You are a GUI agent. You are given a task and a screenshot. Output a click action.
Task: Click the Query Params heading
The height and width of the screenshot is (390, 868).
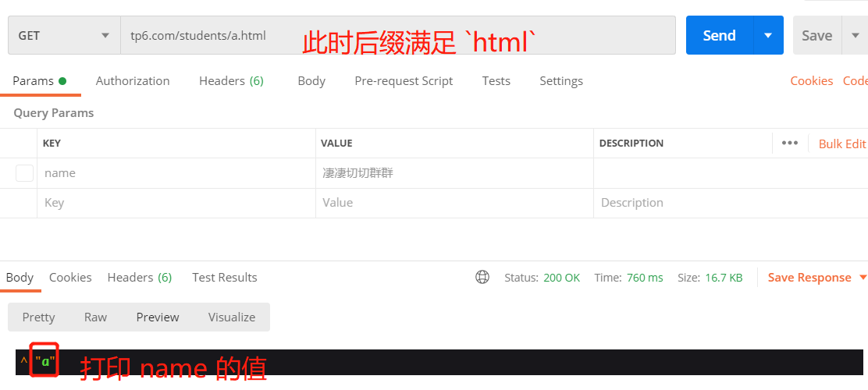coord(54,113)
